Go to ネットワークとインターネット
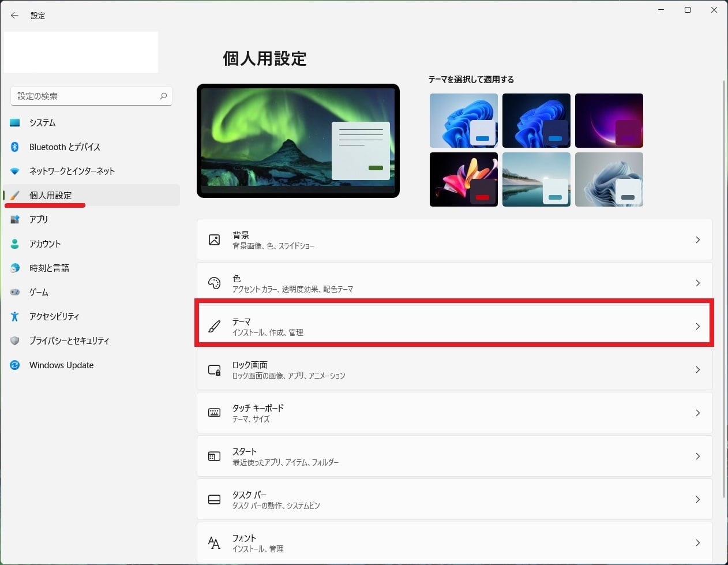The width and height of the screenshot is (728, 565). (x=92, y=171)
